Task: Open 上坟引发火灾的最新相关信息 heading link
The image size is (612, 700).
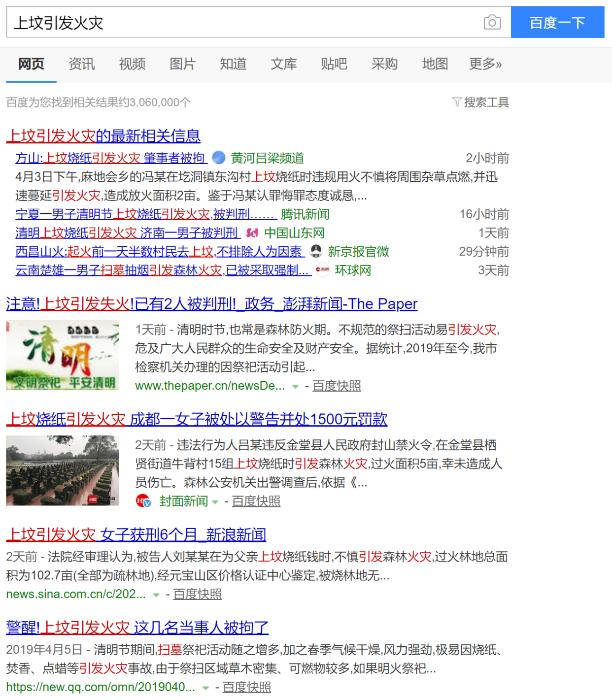Action: coord(103,136)
